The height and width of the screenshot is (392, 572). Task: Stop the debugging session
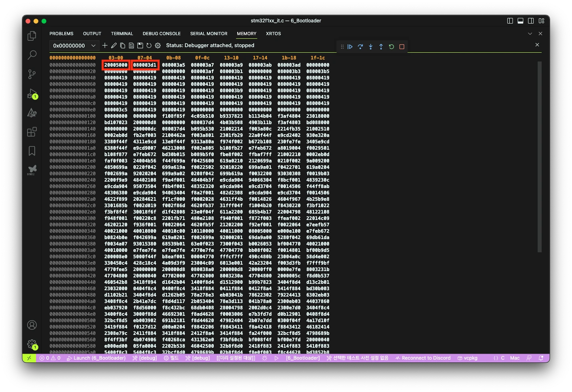402,47
